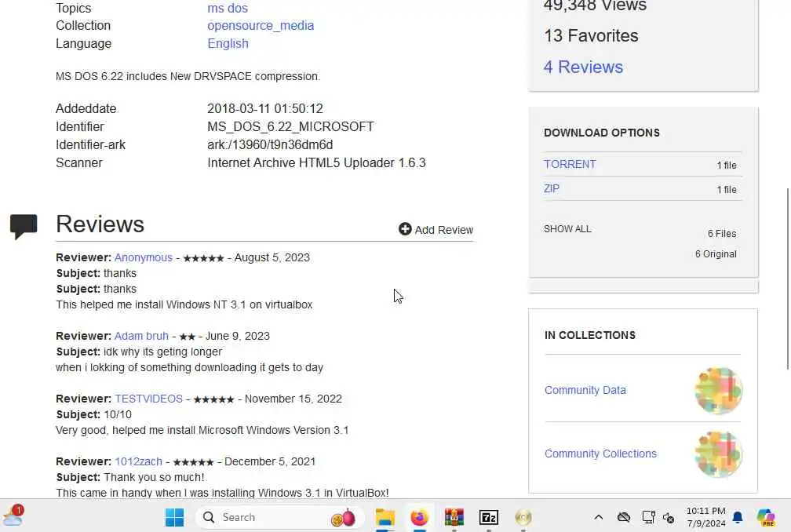Click the taskbar Search box
The height and width of the screenshot is (532, 791).
tap(279, 517)
